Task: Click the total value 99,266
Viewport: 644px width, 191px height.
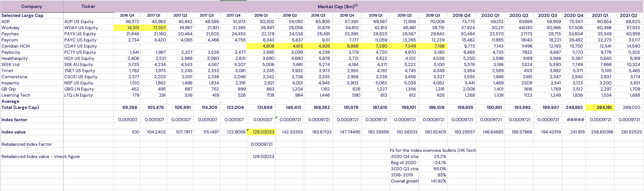Action: pos(127,107)
